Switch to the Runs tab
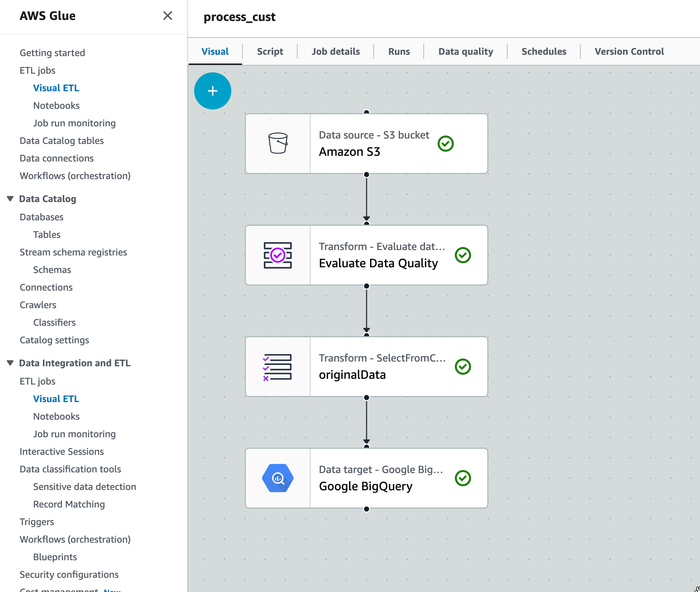700x592 pixels. 399,51
